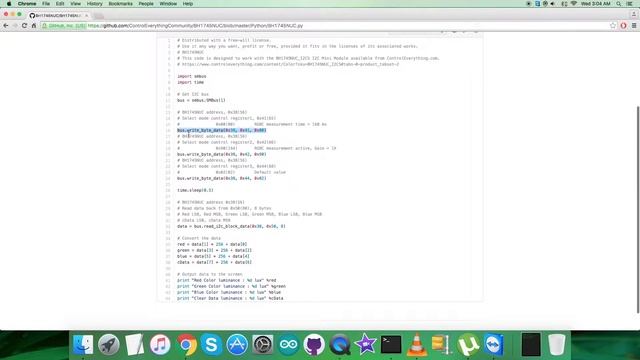Click the print Red Color luminance line
Viewport: 640px width, 360px height.
point(227,280)
